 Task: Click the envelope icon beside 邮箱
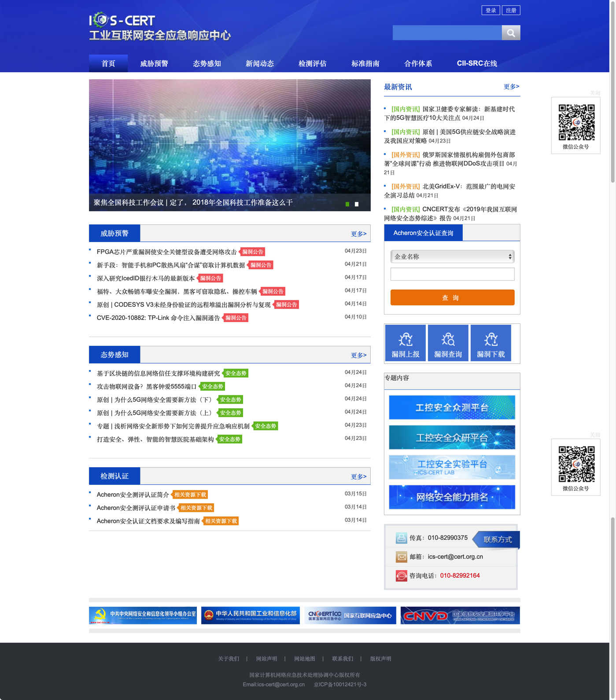[x=401, y=557]
